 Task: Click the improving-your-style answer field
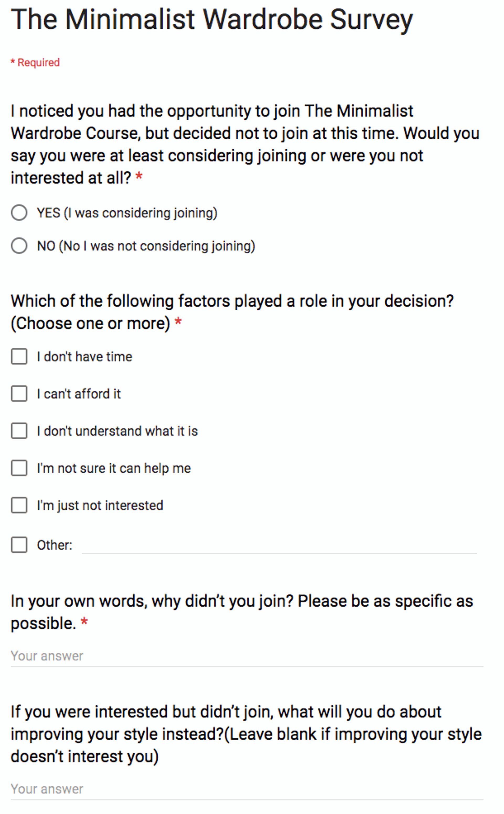tap(233, 788)
